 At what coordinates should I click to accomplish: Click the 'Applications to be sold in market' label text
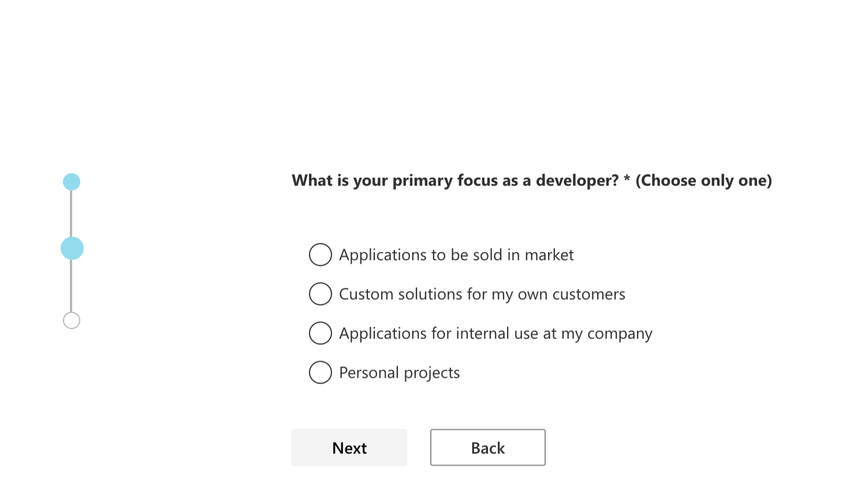(456, 255)
